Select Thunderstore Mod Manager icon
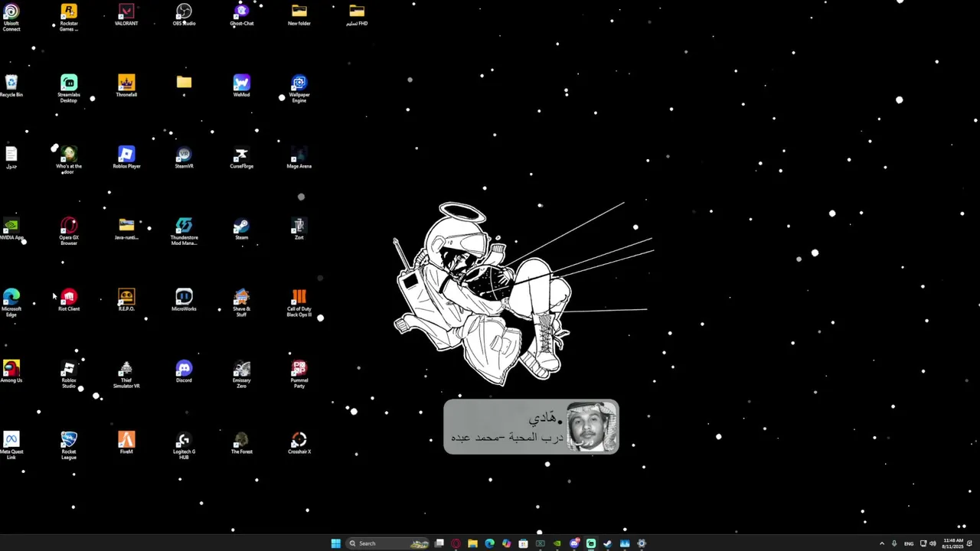Image resolution: width=980 pixels, height=551 pixels. [x=184, y=231]
